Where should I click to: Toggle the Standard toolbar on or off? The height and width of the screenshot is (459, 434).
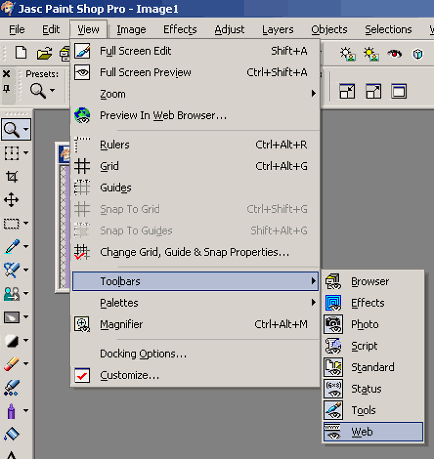[373, 367]
